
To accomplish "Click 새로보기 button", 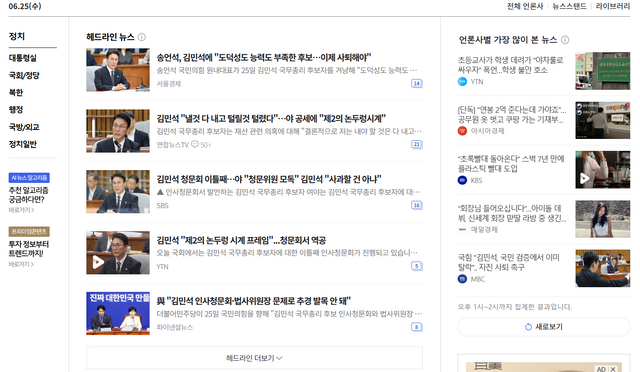I will [x=544, y=327].
